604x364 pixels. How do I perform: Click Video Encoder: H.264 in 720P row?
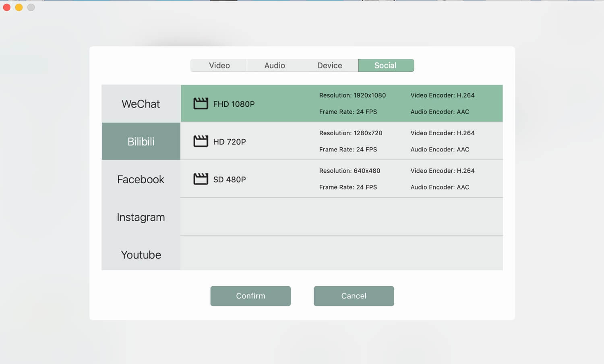[x=443, y=133]
